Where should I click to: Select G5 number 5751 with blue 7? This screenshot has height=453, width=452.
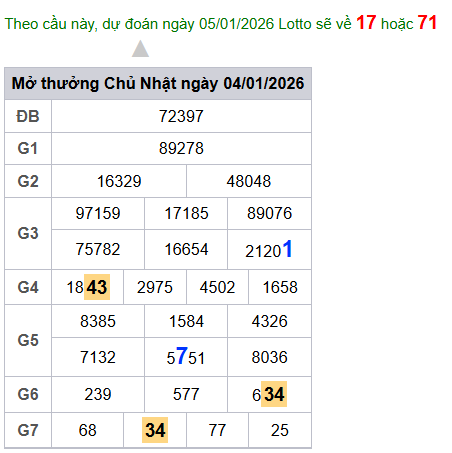coord(186,357)
